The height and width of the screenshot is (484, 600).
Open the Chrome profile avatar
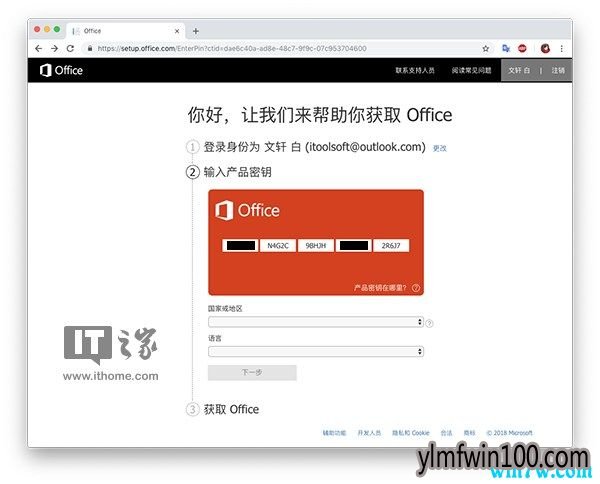tap(545, 49)
